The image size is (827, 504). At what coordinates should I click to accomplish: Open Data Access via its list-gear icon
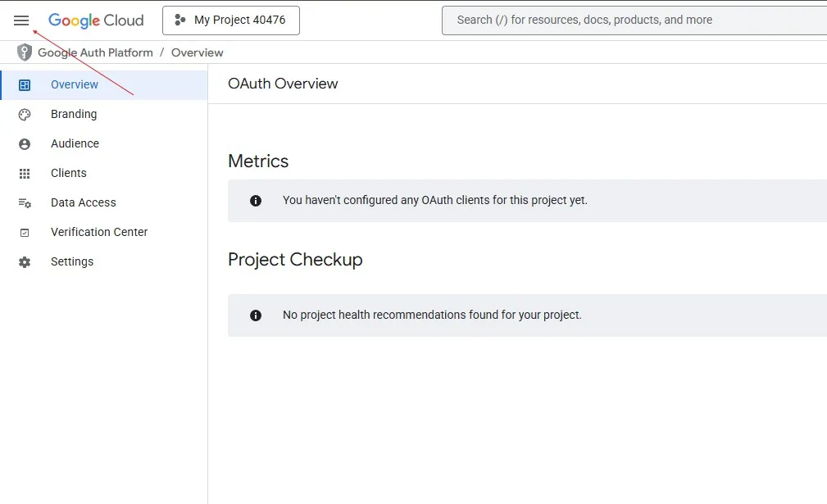click(x=25, y=203)
